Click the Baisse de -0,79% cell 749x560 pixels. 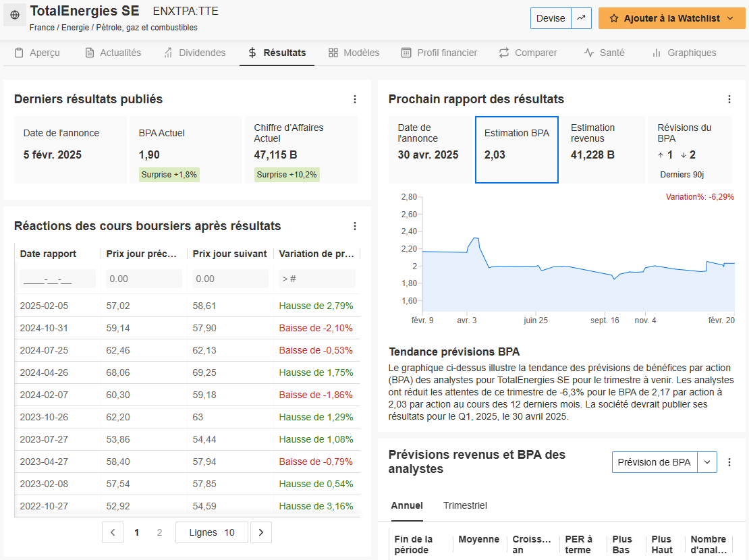pos(316,461)
